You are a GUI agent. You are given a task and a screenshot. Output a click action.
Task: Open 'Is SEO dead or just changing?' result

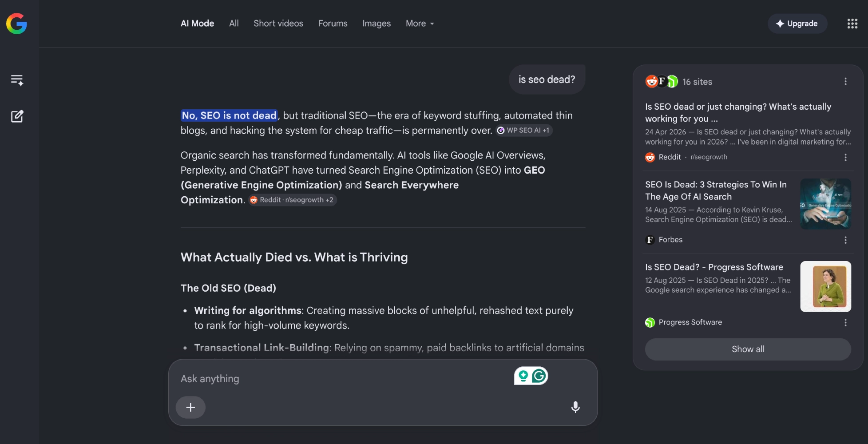pyautogui.click(x=738, y=112)
